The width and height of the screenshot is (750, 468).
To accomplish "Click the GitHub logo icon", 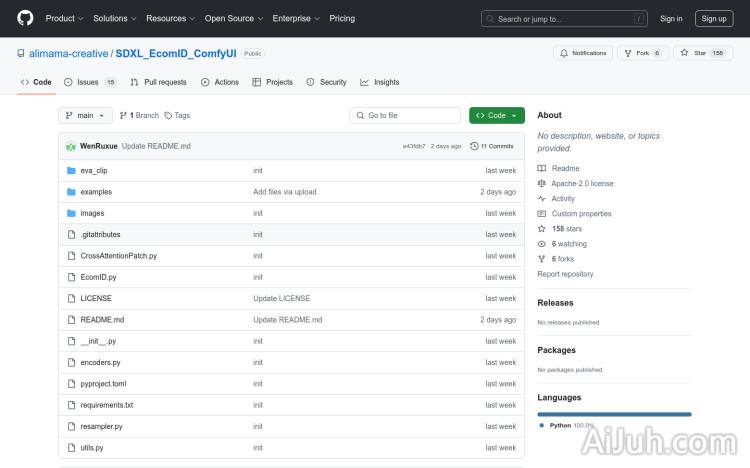I will coord(25,18).
